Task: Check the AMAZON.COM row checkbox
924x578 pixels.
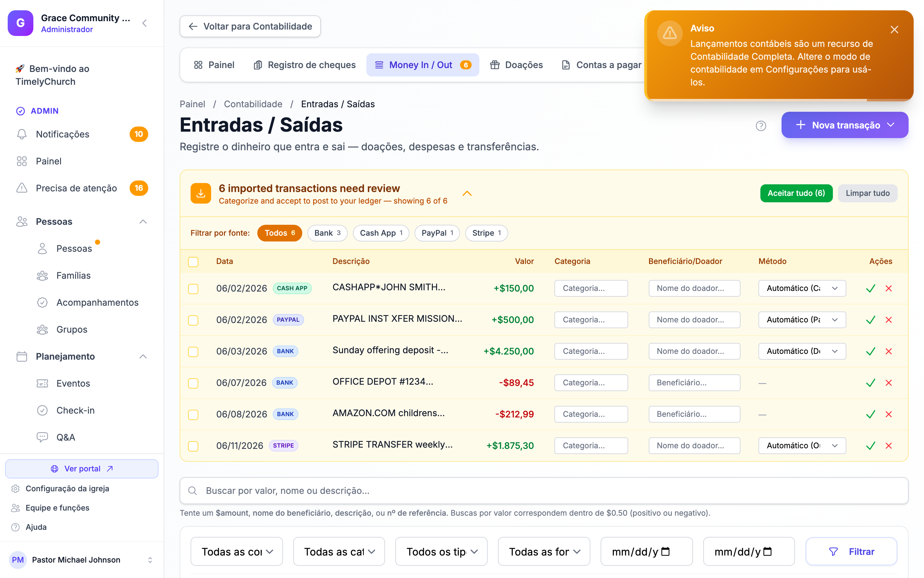Action: coord(193,415)
